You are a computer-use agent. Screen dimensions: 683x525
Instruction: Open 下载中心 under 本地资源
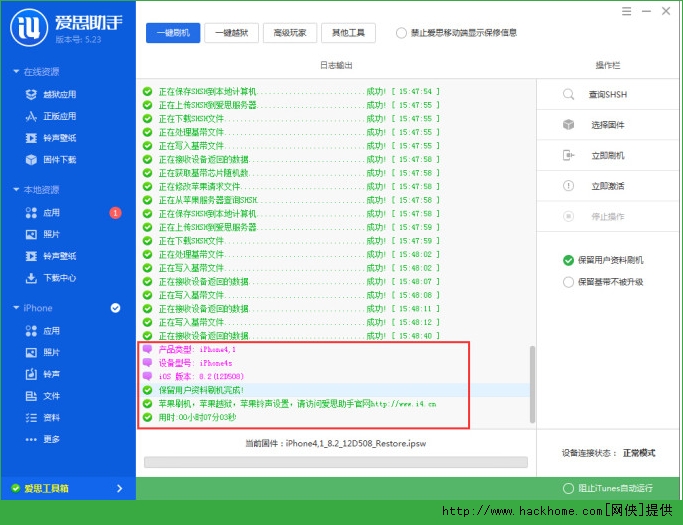click(x=58, y=278)
